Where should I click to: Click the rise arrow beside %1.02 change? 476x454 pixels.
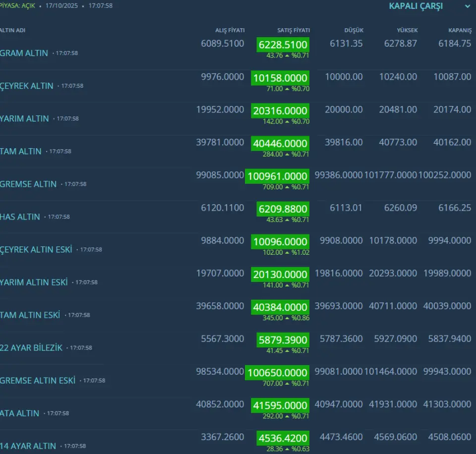(x=287, y=252)
